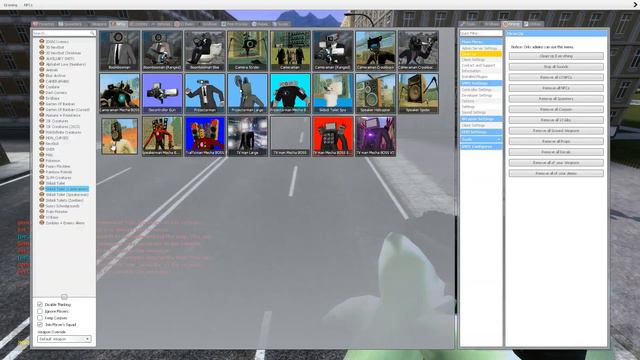Collapse the Weapon Settings section header
Screen dimensions: 640x360
pyautogui.click(x=481, y=119)
